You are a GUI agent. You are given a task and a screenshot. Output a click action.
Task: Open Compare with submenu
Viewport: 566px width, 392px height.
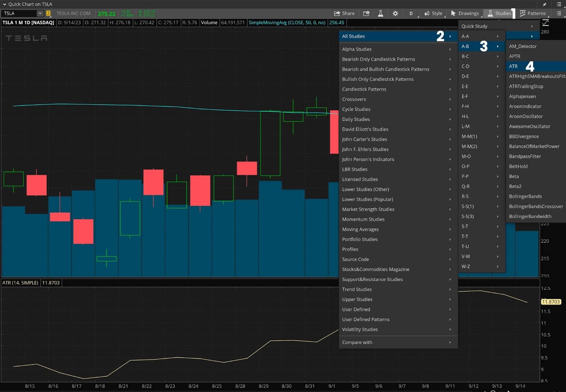coord(398,343)
